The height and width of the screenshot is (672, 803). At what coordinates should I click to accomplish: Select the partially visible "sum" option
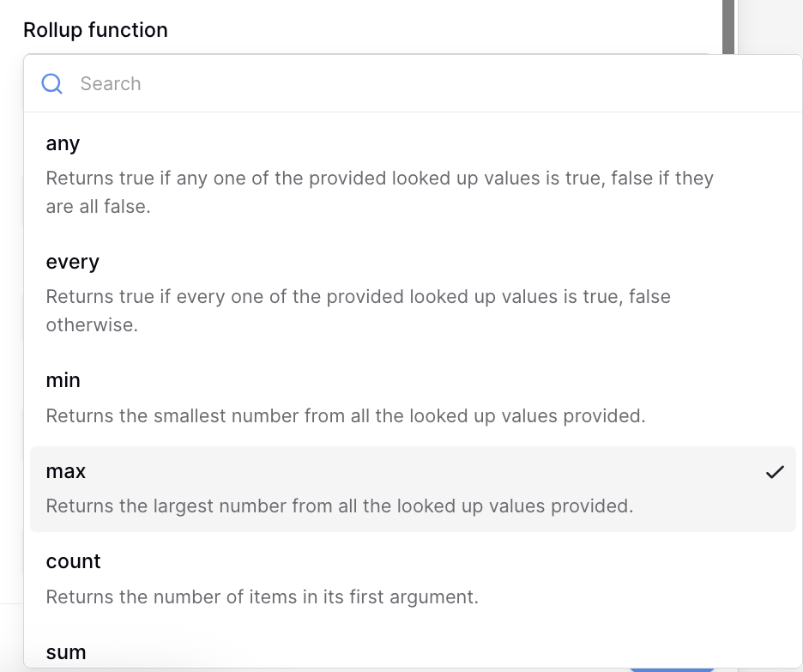click(x=66, y=652)
